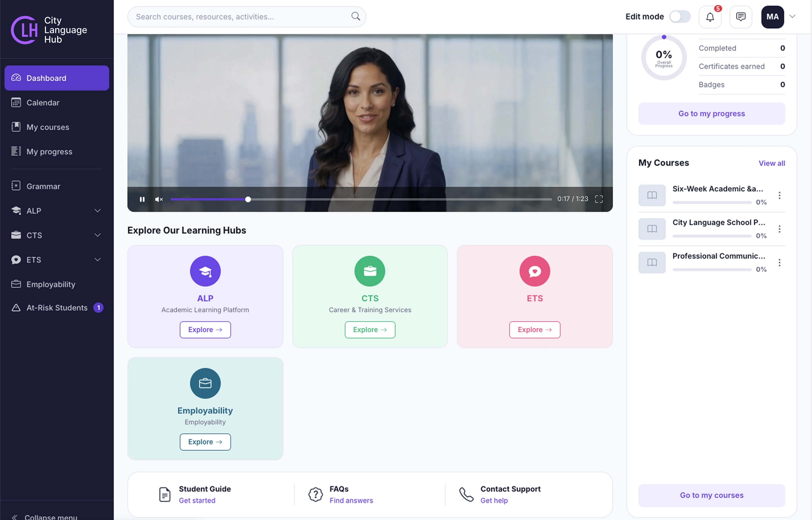This screenshot has width=812, height=520.
Task: Click the Contact Support phone icon
Action: 466,494
